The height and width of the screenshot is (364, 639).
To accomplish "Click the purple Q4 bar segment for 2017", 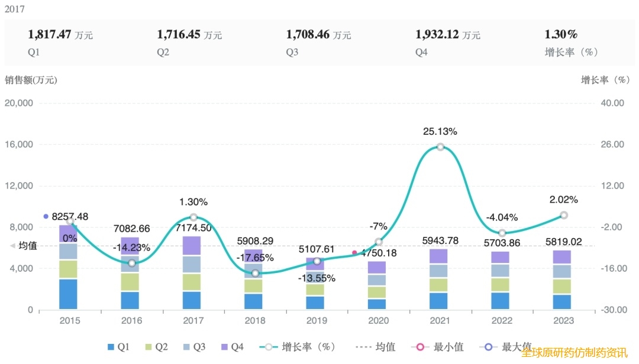I will click(x=193, y=246).
